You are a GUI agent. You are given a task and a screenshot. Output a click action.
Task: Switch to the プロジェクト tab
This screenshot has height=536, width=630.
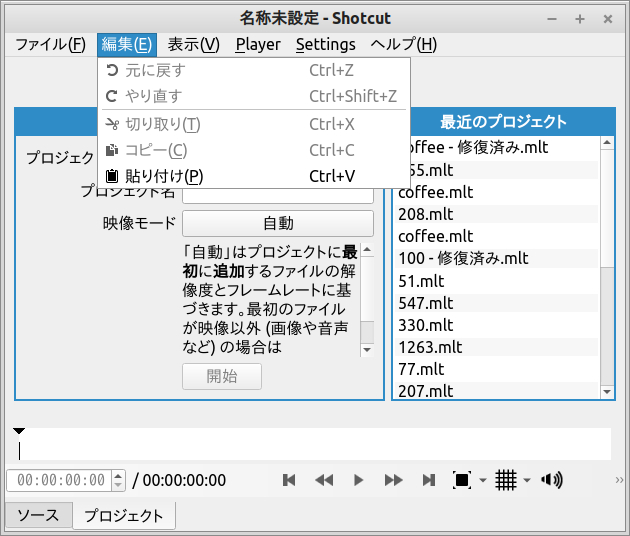[x=123, y=516]
